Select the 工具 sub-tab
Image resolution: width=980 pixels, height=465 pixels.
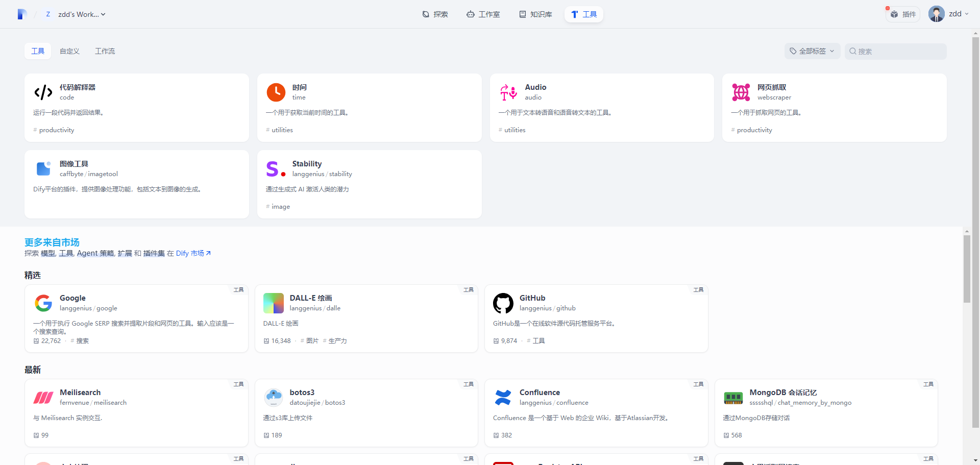[38, 51]
